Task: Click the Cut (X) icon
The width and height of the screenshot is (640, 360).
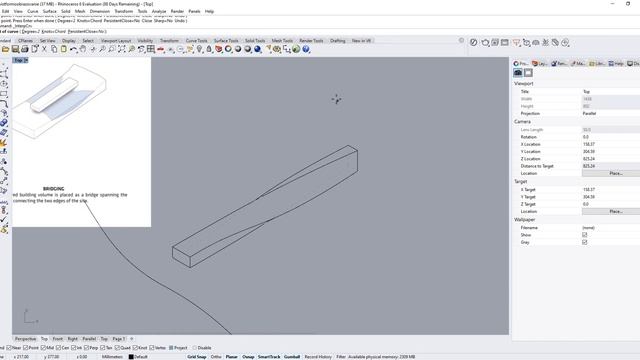Action: pos(44,49)
